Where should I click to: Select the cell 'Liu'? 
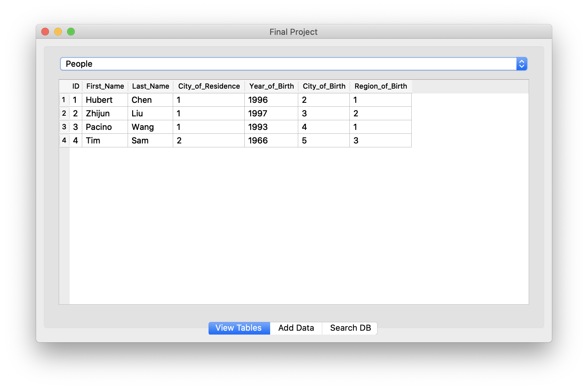(x=151, y=113)
